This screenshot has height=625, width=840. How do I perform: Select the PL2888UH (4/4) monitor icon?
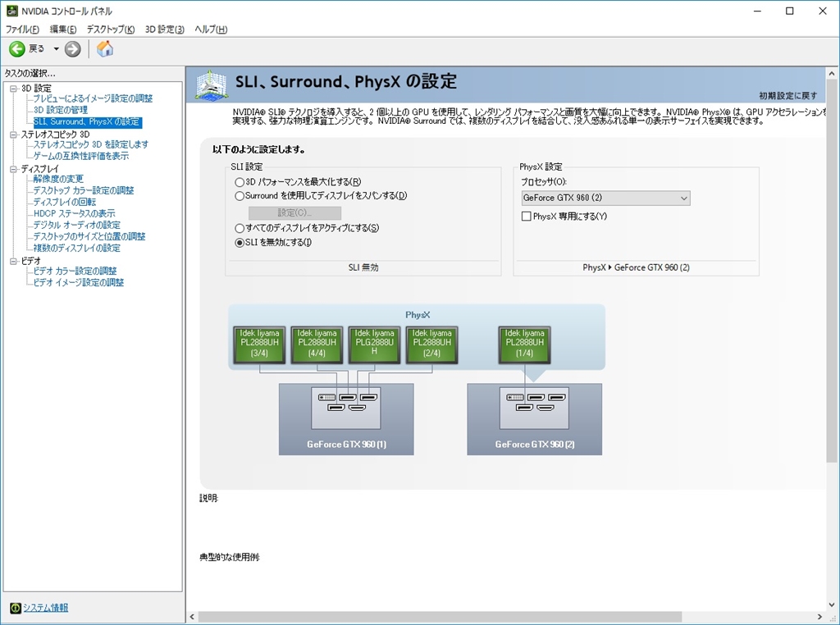(317, 345)
